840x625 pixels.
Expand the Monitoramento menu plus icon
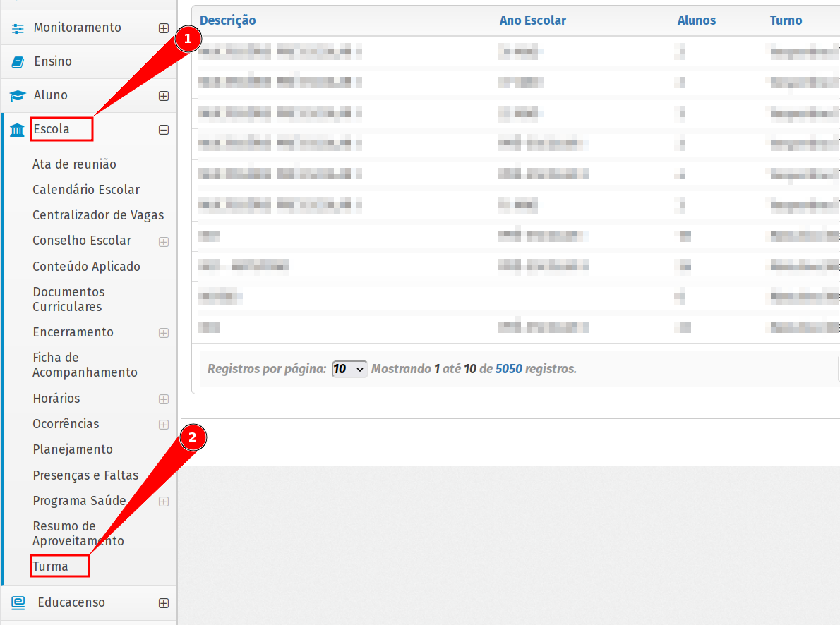pos(164,28)
